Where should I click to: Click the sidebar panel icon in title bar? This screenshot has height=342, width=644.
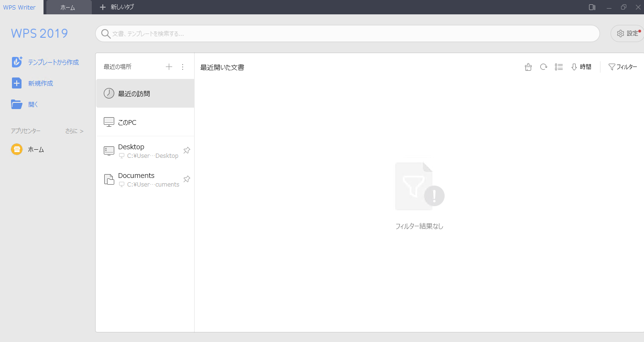[592, 7]
